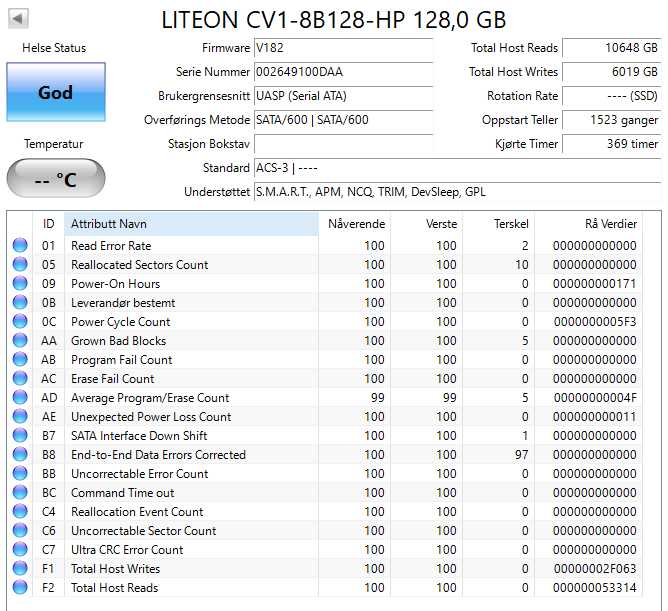Screen dimensions: 668x611
Task: Click the status orb for Program Fail Count
Action: tap(20, 360)
